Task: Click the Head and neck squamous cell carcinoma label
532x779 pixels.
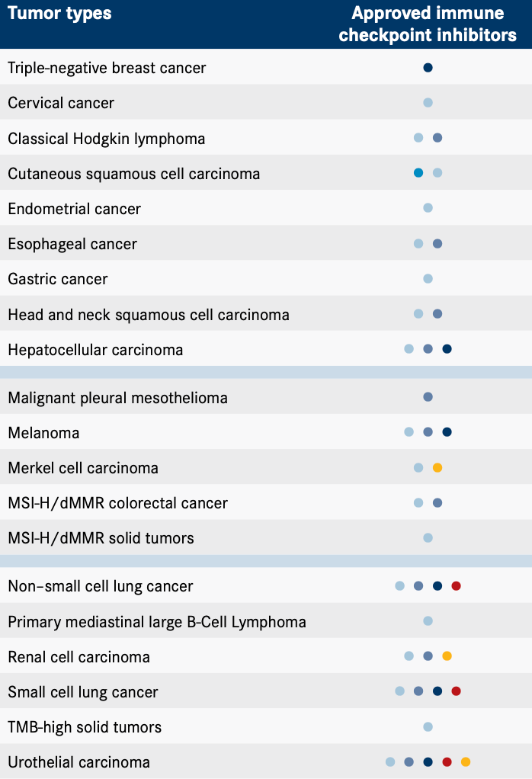Action: pos(149,315)
